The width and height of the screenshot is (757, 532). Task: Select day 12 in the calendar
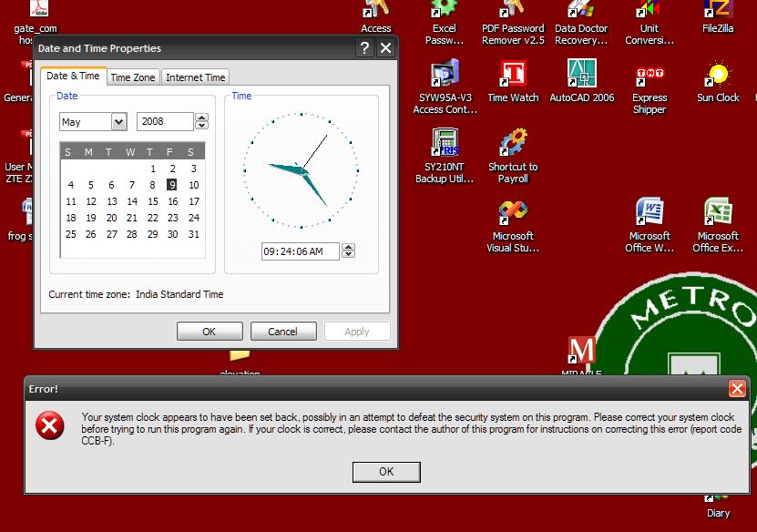point(91,201)
